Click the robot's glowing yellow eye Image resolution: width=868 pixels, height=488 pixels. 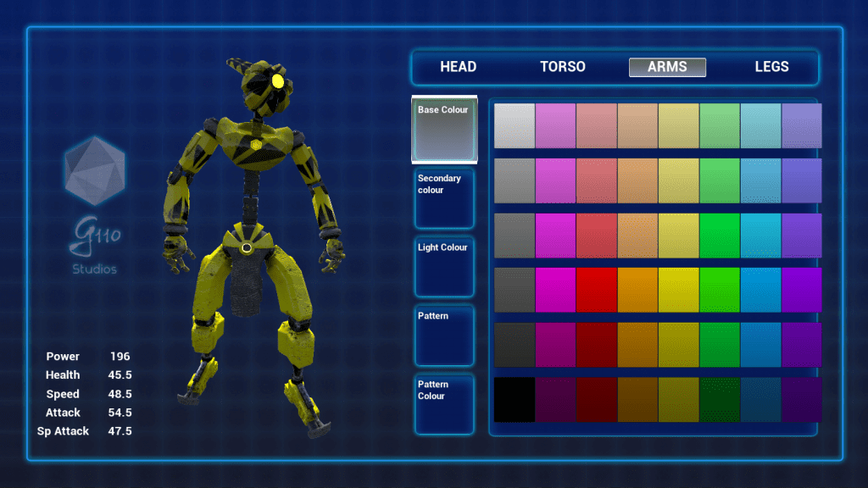[277, 80]
